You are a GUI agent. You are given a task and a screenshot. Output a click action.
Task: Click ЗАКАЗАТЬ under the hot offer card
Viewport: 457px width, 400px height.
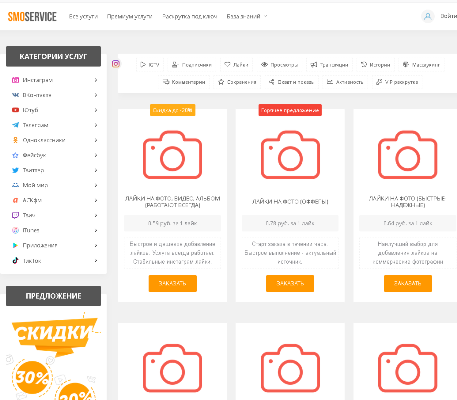pyautogui.click(x=290, y=283)
